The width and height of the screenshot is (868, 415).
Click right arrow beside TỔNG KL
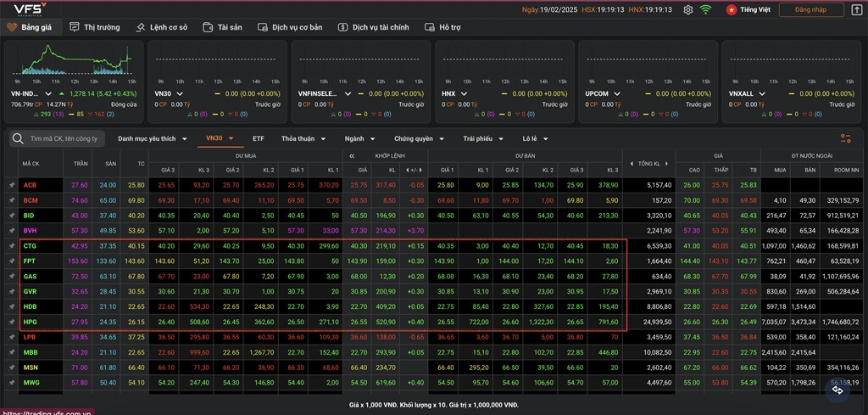click(666, 164)
